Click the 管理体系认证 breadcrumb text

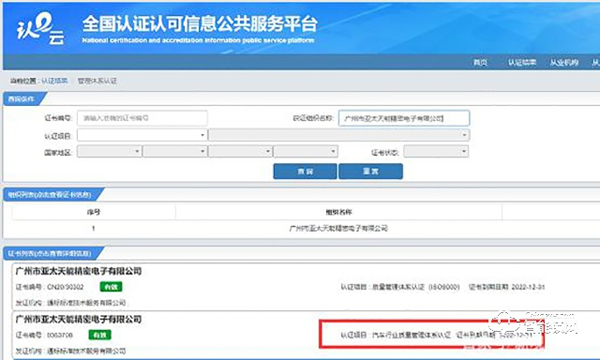point(97,81)
